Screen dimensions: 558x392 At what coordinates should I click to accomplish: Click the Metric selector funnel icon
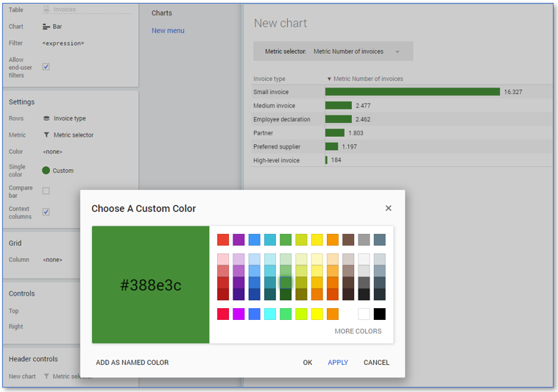[46, 135]
